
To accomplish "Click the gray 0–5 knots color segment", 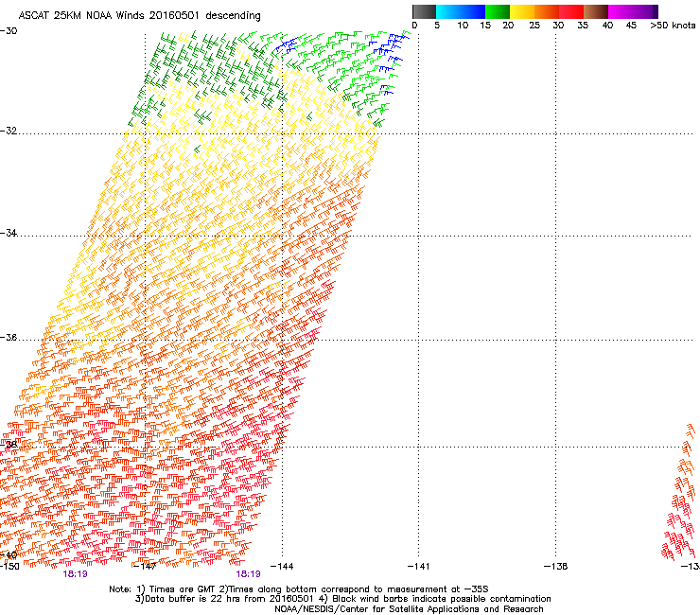I will (x=424, y=11).
